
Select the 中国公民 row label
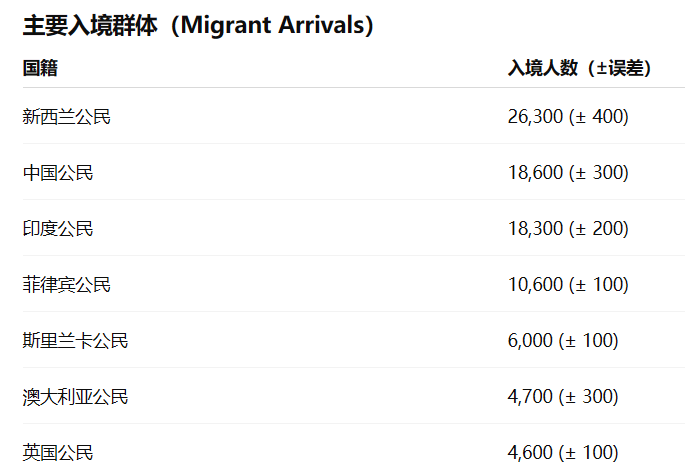click(x=58, y=173)
